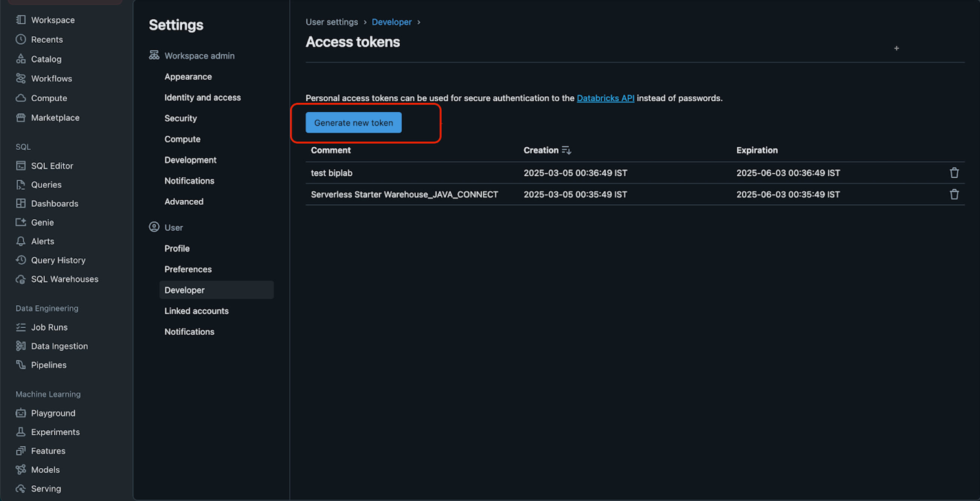This screenshot has height=501, width=980.
Task: Open the Playground robot icon
Action: pyautogui.click(x=21, y=413)
